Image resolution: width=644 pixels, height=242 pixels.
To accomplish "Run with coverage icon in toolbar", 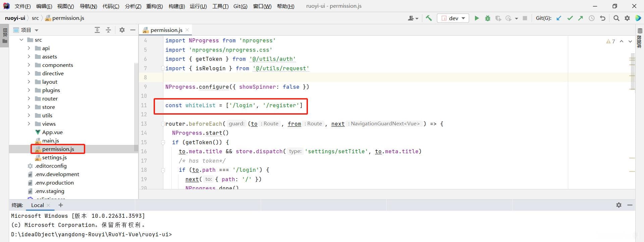I will pos(498,18).
